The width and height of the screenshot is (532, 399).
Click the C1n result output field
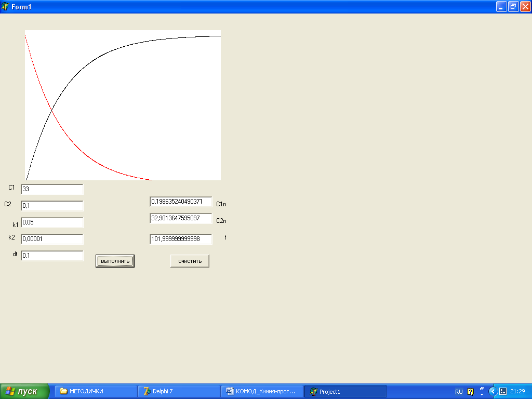click(181, 202)
